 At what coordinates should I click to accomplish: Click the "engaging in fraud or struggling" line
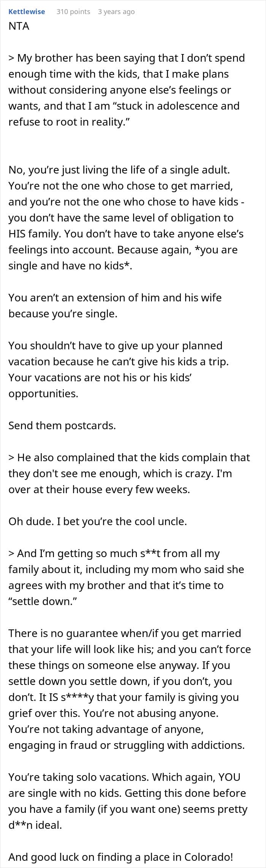[127, 745]
